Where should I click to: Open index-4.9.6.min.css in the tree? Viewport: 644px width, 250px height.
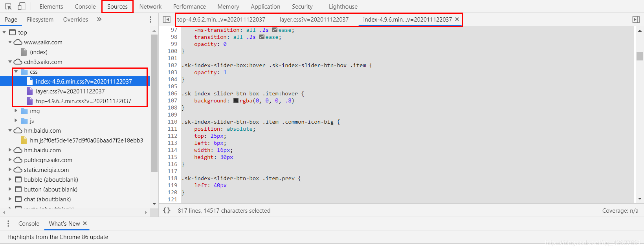tap(84, 82)
